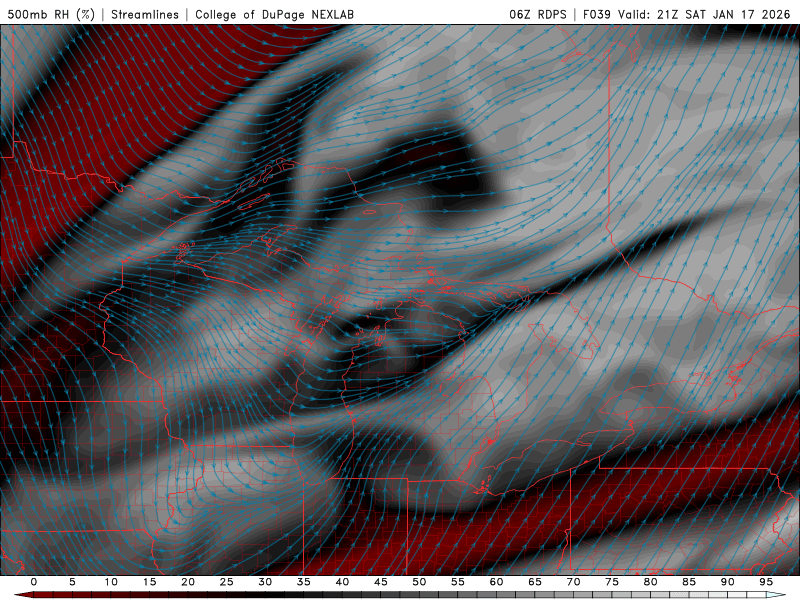Click the 10 value on color scale
The width and height of the screenshot is (800, 600).
pyautogui.click(x=111, y=582)
